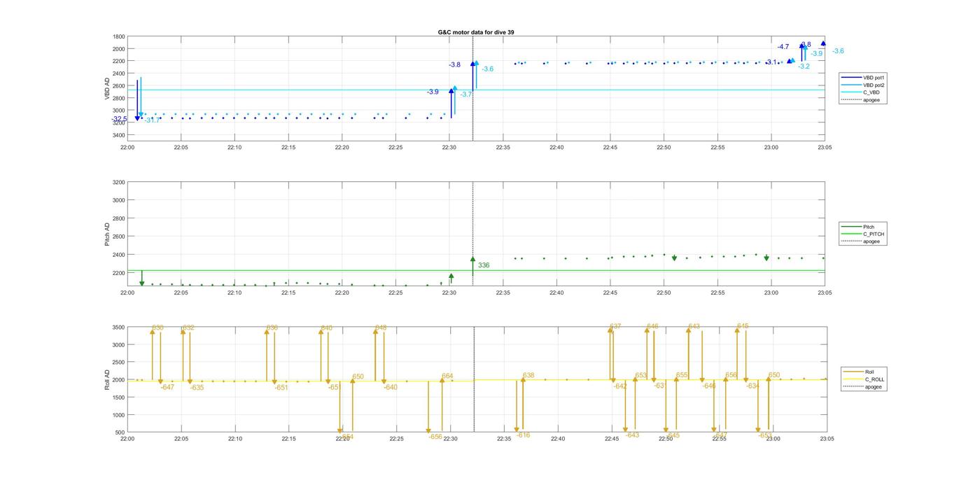The width and height of the screenshot is (980, 485).
Task: Click the 'Pitch AD' y-axis label
Action: coord(108,234)
